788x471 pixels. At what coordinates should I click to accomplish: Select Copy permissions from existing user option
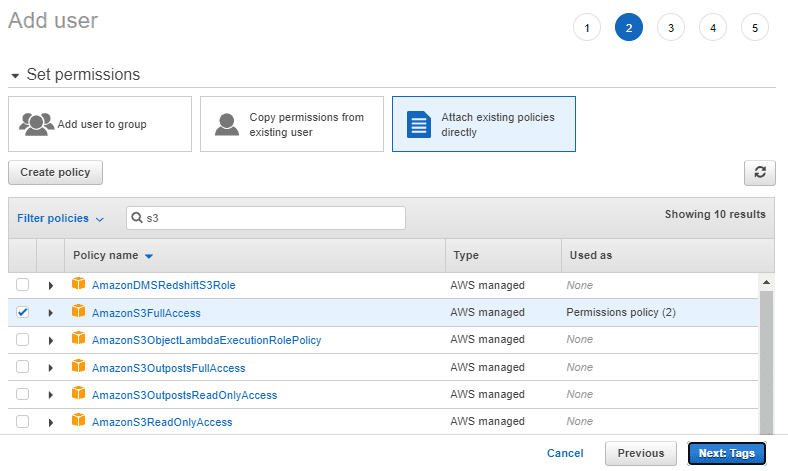(x=291, y=124)
